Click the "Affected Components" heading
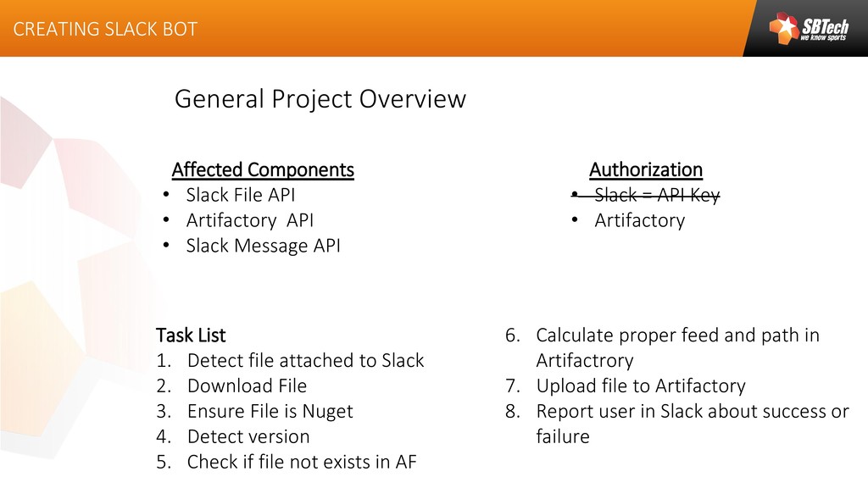Image resolution: width=868 pixels, height=488 pixels. (263, 169)
